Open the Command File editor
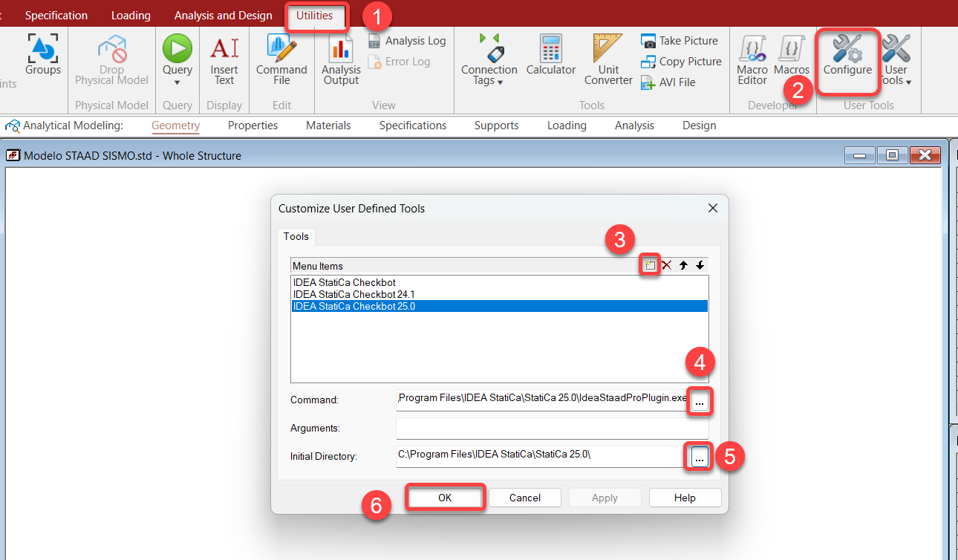The image size is (958, 560). tap(281, 59)
